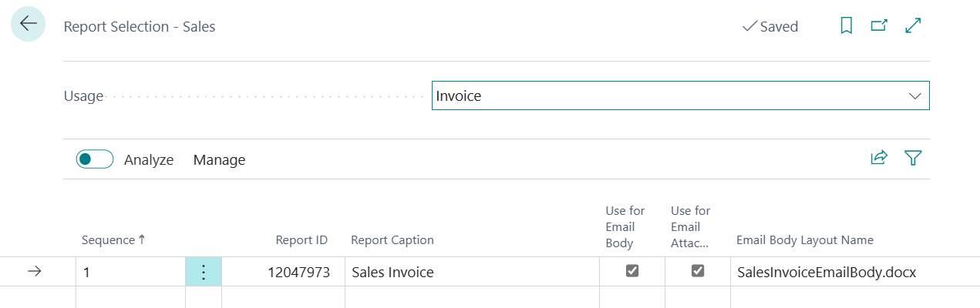Toggle the Analyze switch
980x308 pixels.
coord(95,159)
